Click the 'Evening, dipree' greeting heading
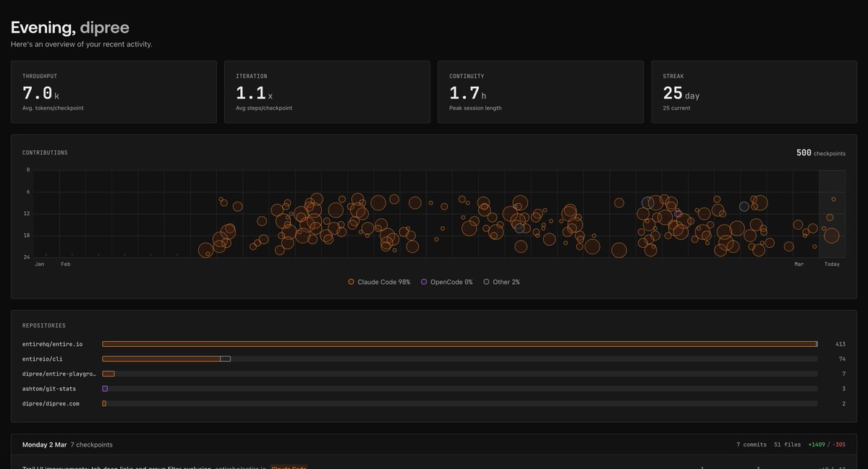The height and width of the screenshot is (469, 868). pos(70,28)
